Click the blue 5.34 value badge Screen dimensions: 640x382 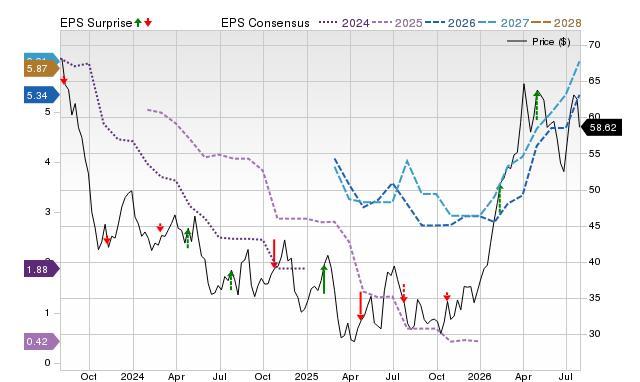click(x=42, y=96)
